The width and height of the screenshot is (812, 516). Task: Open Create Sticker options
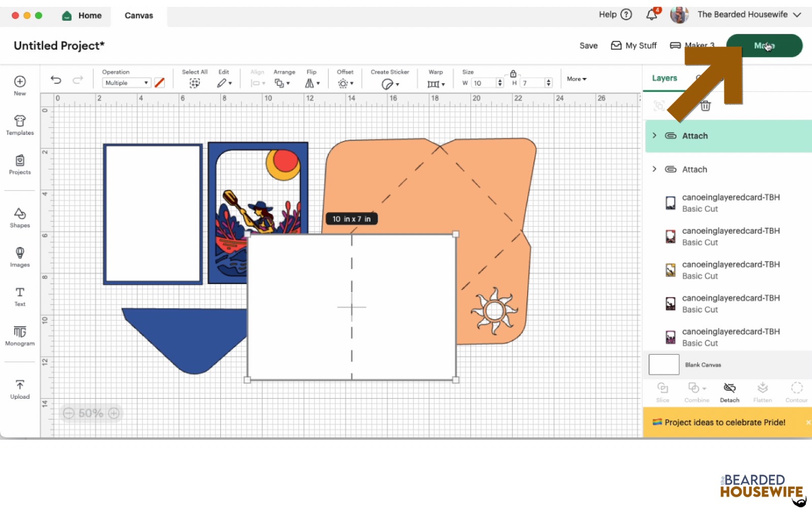[x=390, y=84]
